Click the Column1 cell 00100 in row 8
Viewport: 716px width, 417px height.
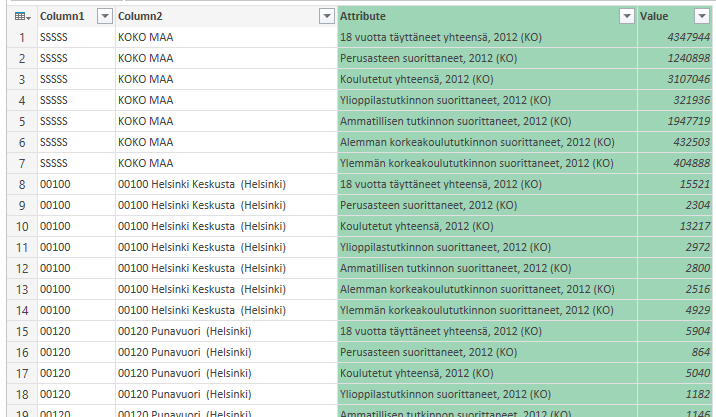[54, 184]
